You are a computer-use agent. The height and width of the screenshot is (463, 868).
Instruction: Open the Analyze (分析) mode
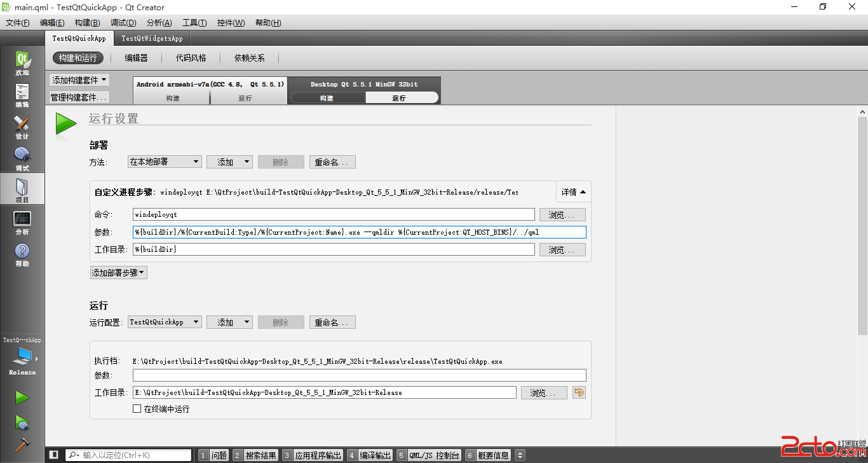(22, 223)
